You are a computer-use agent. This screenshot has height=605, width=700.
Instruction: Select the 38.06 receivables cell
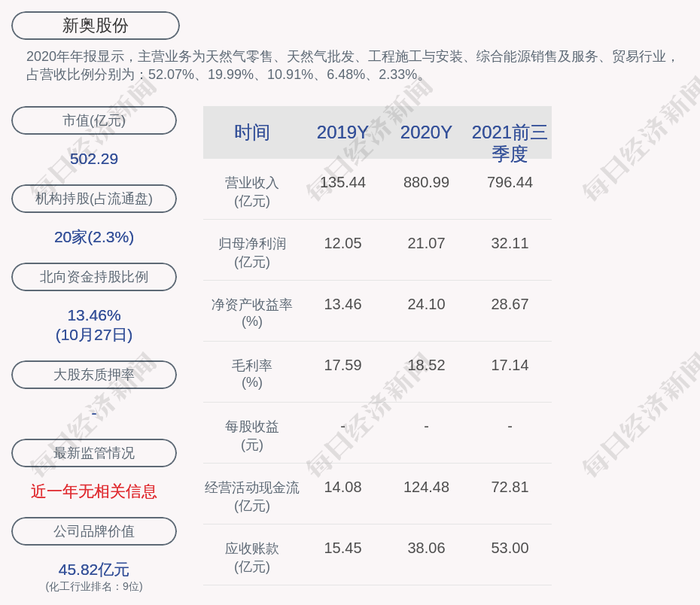pyautogui.click(x=426, y=548)
